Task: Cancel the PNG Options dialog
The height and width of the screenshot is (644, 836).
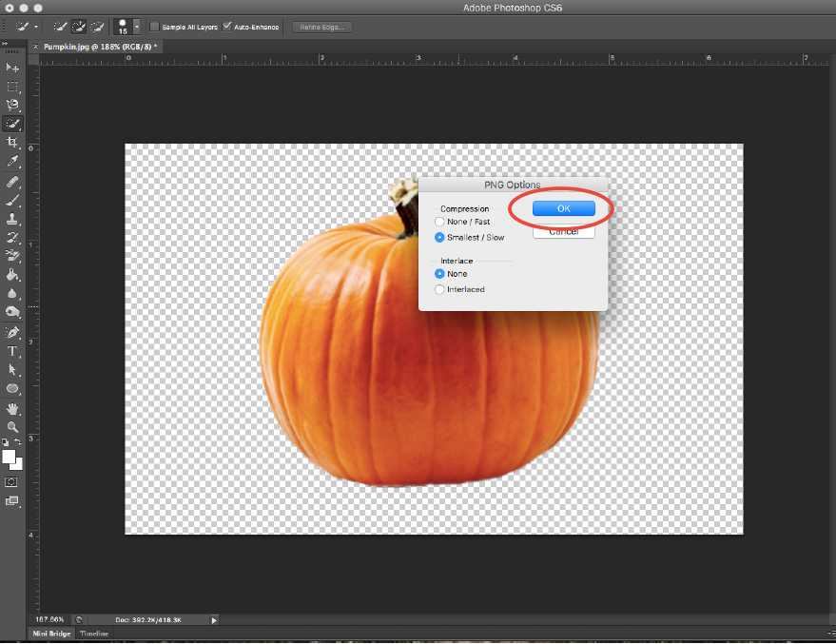Action: 563,230
